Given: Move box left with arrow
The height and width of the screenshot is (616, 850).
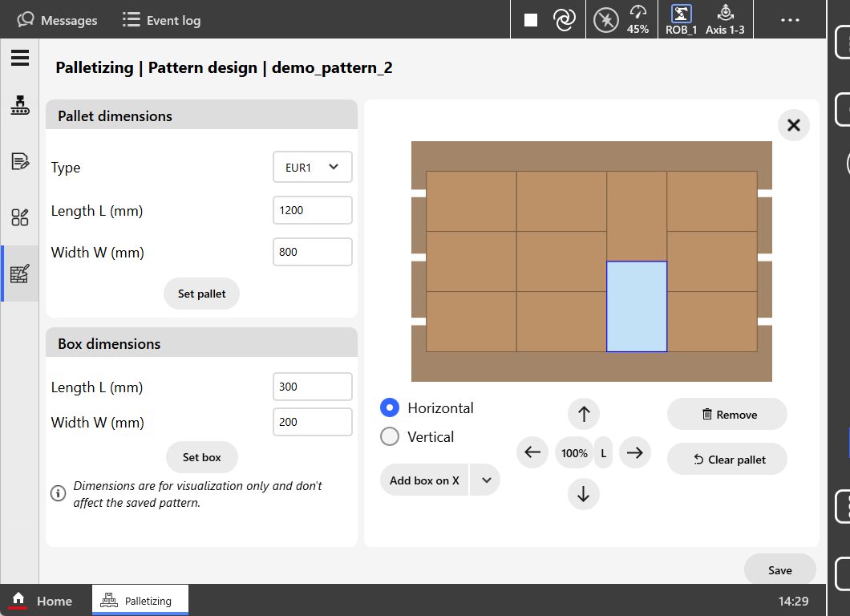Looking at the screenshot, I should pyautogui.click(x=532, y=452).
